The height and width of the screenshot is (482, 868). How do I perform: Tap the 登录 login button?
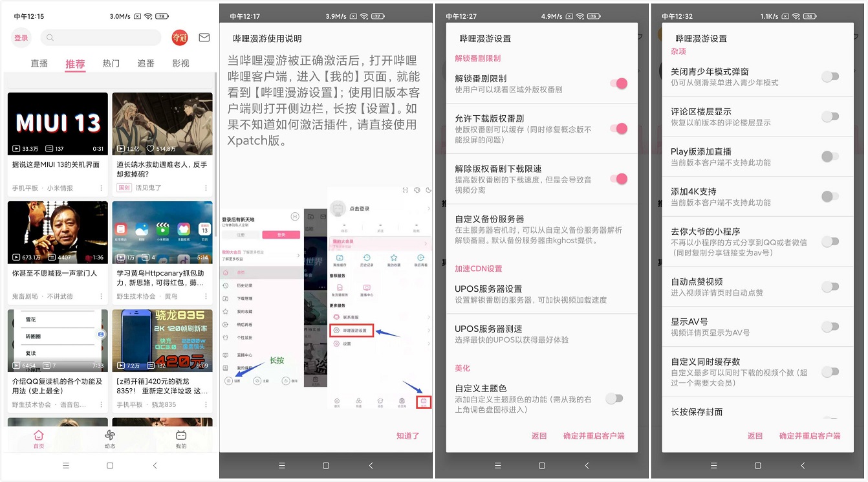pyautogui.click(x=21, y=38)
